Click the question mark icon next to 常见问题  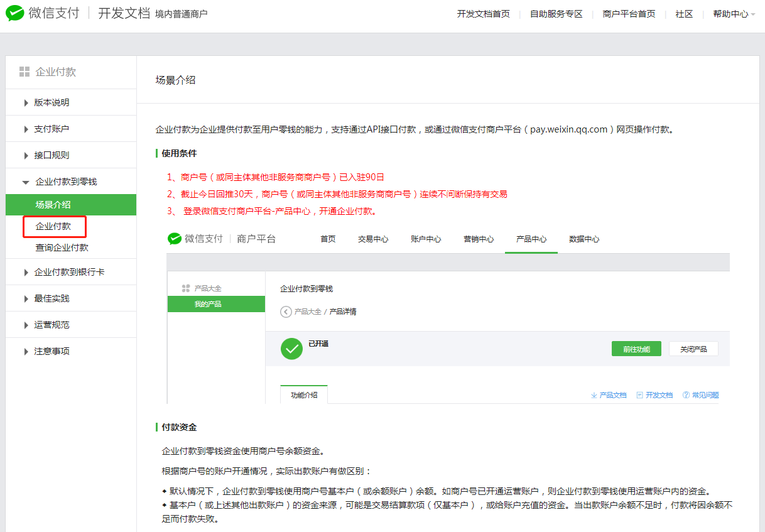click(686, 395)
